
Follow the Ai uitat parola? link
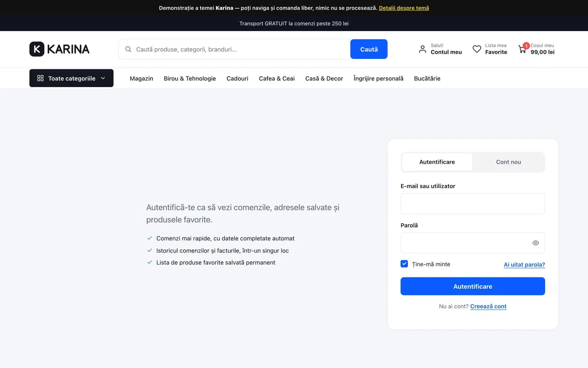(x=524, y=265)
